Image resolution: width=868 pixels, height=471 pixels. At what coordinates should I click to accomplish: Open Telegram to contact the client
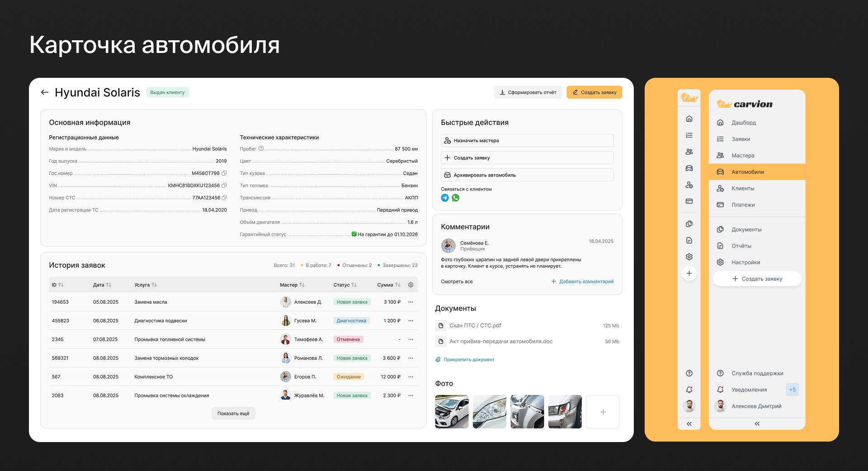pos(445,198)
